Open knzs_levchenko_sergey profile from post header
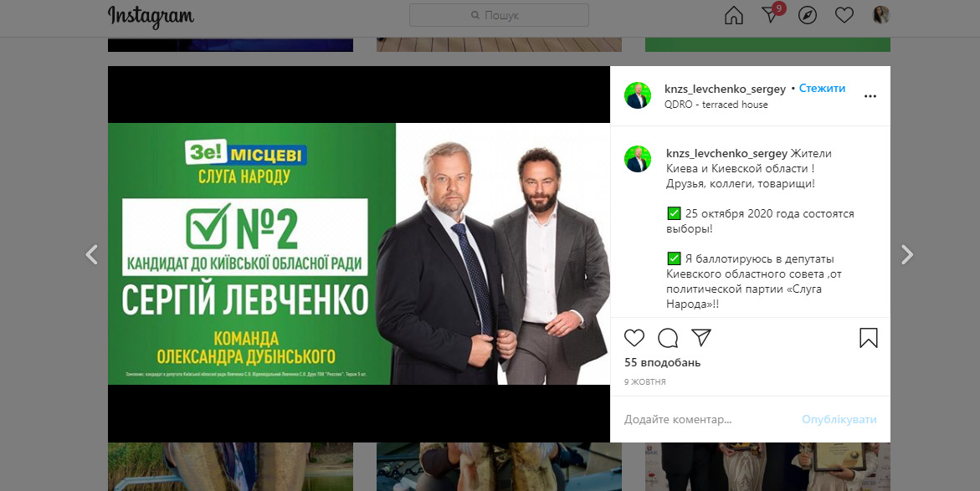 (x=725, y=89)
